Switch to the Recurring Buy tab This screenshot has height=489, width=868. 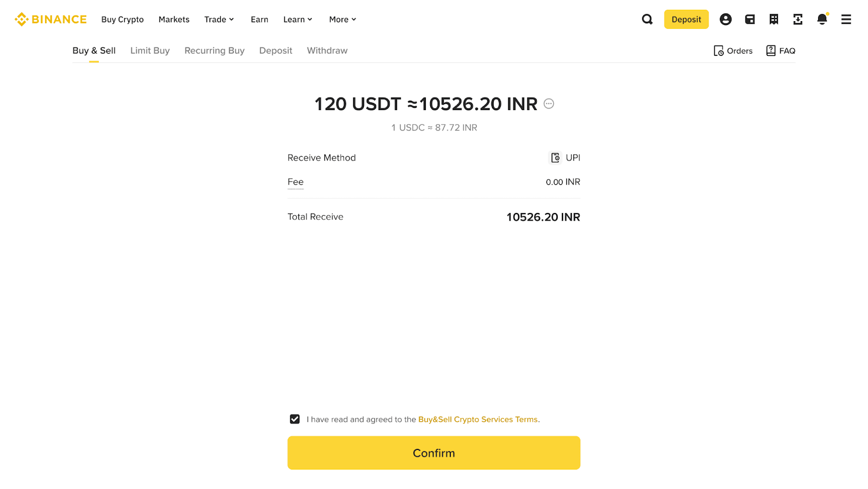pos(214,51)
